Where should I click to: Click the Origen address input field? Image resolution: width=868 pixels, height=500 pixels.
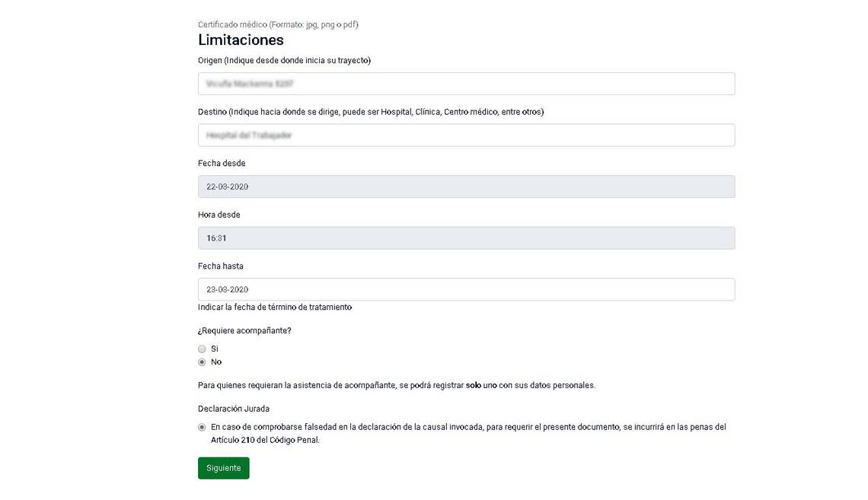coord(466,84)
